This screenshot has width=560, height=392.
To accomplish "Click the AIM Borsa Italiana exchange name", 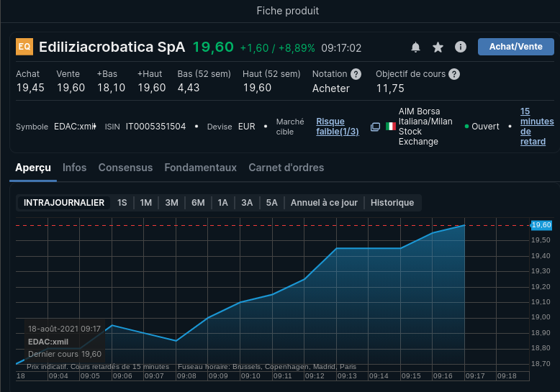I will (x=425, y=127).
